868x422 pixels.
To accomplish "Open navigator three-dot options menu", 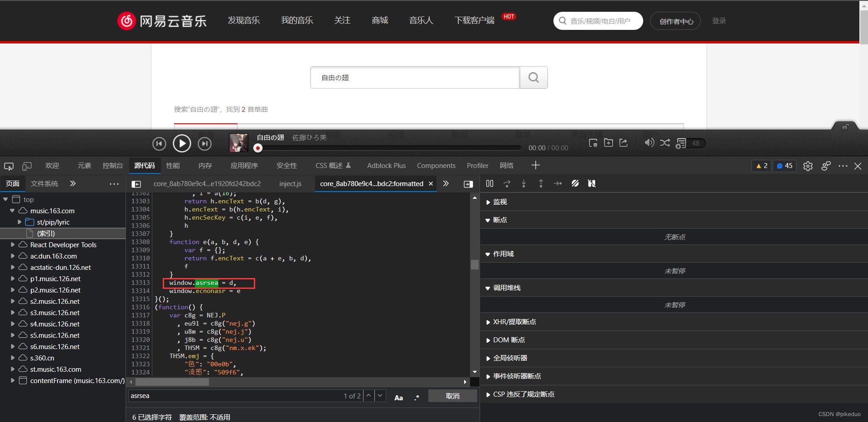I will click(114, 184).
